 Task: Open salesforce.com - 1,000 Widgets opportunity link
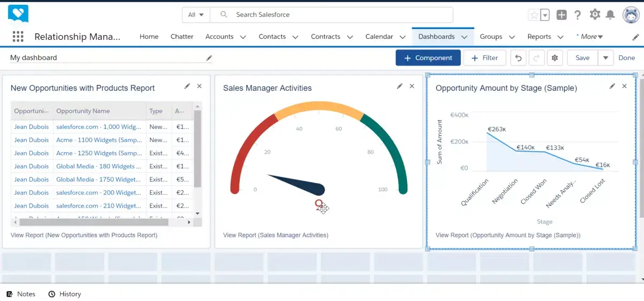pyautogui.click(x=99, y=127)
